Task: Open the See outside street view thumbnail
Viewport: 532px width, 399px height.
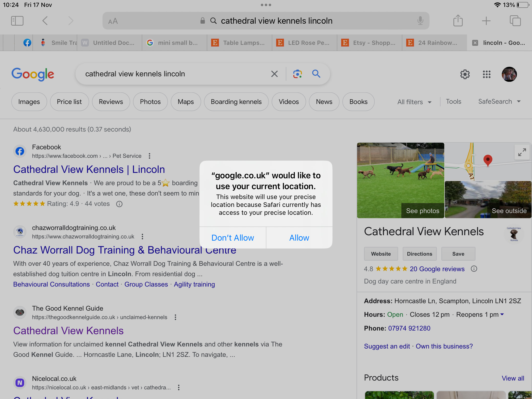Action: pos(488,199)
